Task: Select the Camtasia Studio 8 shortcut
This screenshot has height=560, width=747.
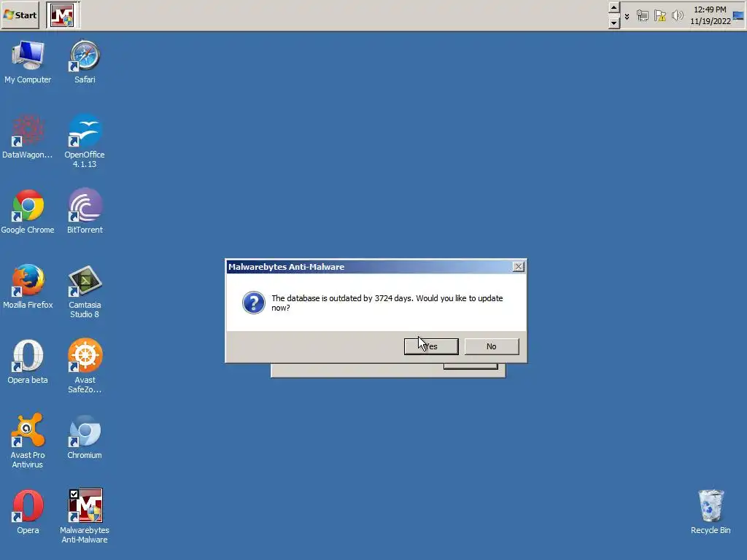Action: coord(85,292)
